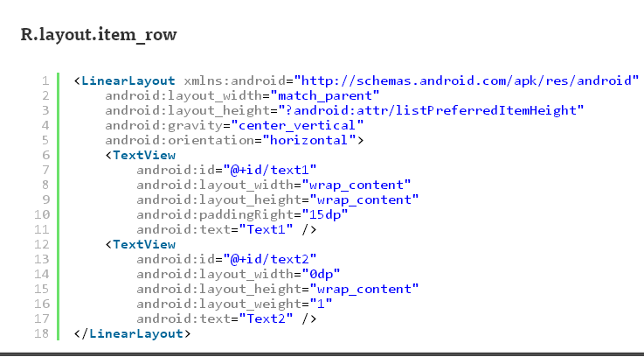
Task: Select the "15dp" padding value
Action: pos(325,214)
